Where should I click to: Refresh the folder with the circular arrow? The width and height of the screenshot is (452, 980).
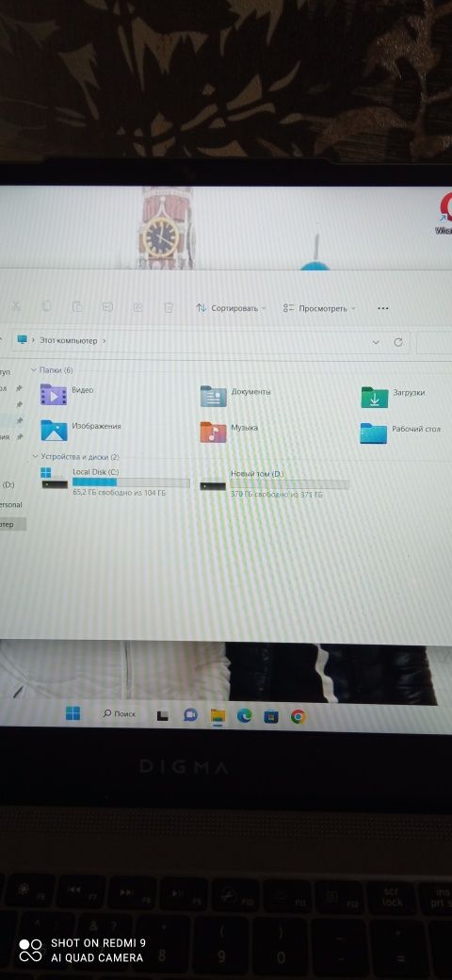coord(397,342)
